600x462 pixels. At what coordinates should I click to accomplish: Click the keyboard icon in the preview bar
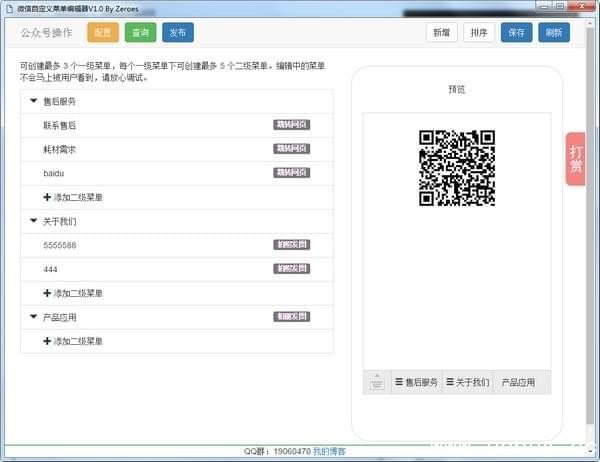point(377,382)
